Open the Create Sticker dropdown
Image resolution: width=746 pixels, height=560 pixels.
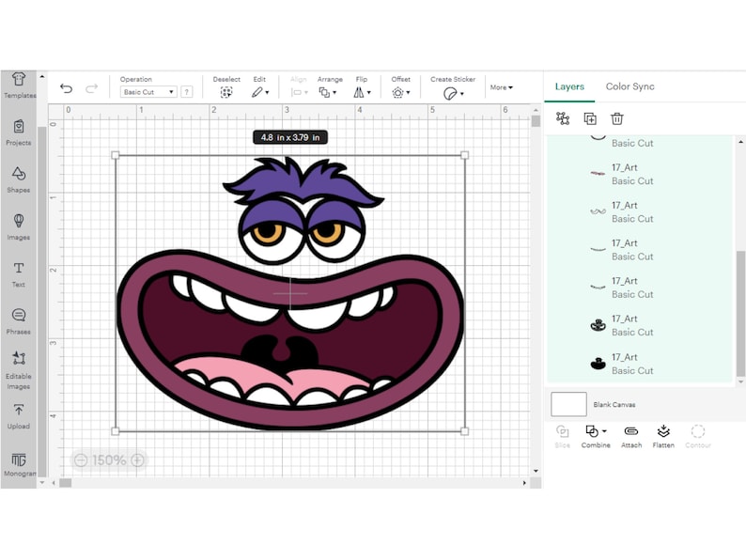453,93
